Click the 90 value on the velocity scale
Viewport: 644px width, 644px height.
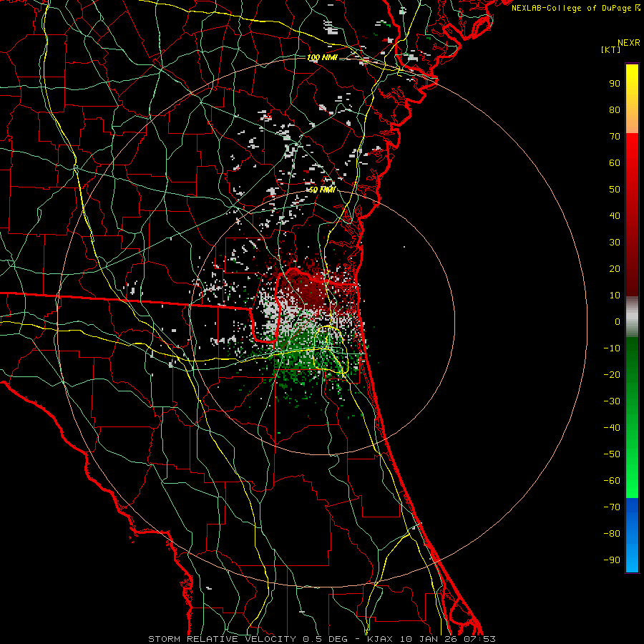pyautogui.click(x=615, y=84)
